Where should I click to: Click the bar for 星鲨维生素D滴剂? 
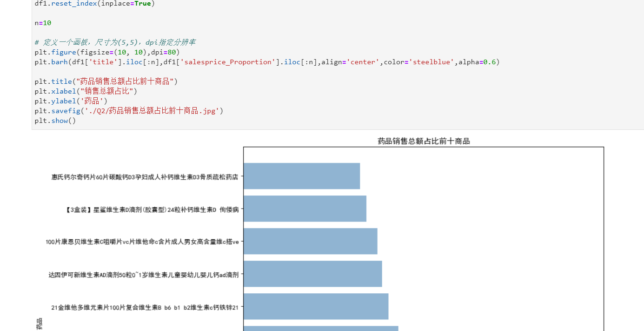coord(305,209)
